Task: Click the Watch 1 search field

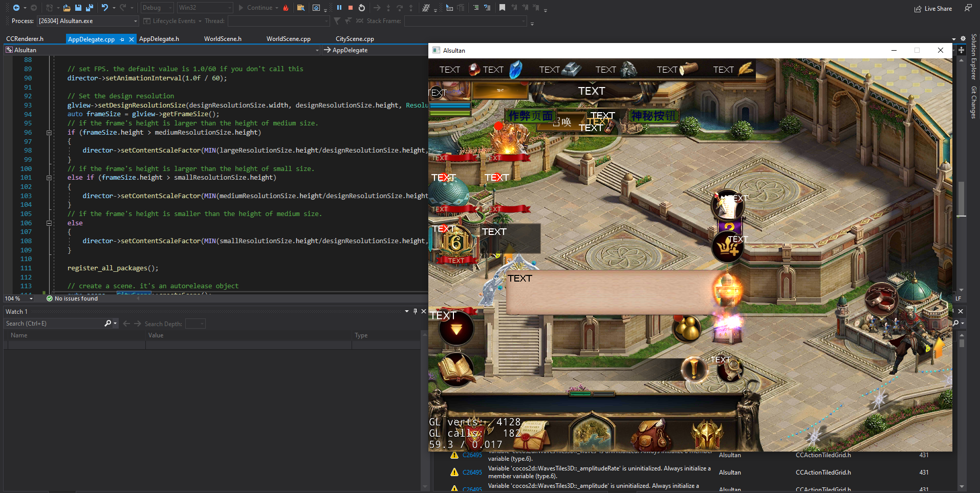Action: coord(54,324)
